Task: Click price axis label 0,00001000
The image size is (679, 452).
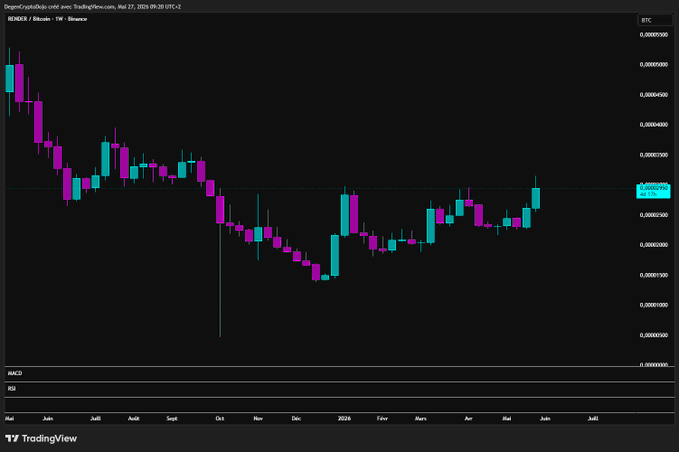Action: 653,305
